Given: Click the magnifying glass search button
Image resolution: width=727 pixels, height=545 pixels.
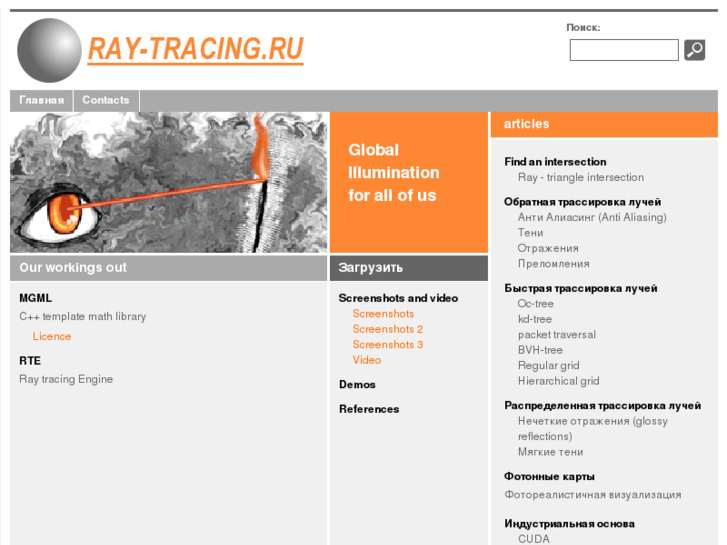Looking at the screenshot, I should (x=694, y=50).
